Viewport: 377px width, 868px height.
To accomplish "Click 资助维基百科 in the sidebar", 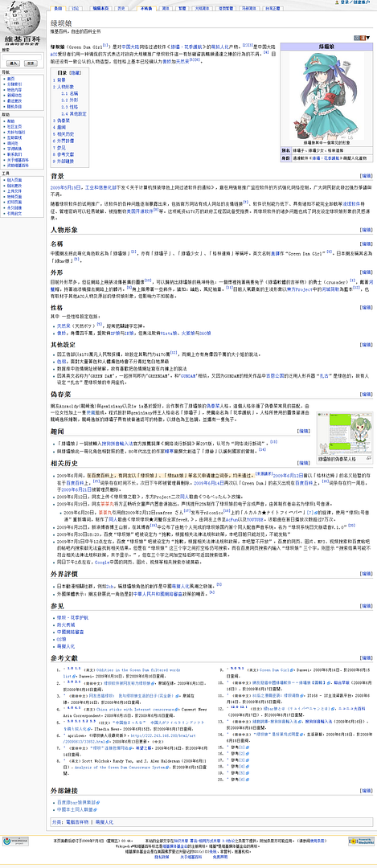I will pyautogui.click(x=18, y=165).
